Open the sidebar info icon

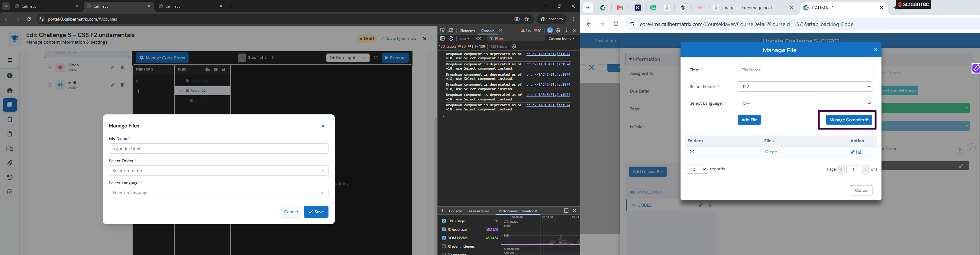click(x=10, y=76)
